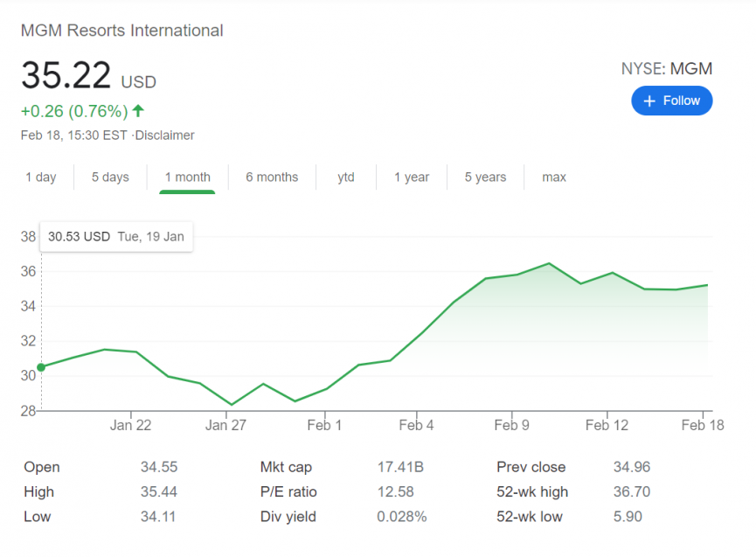Open the Disclaimer link
The image size is (756, 557).
pos(165,136)
